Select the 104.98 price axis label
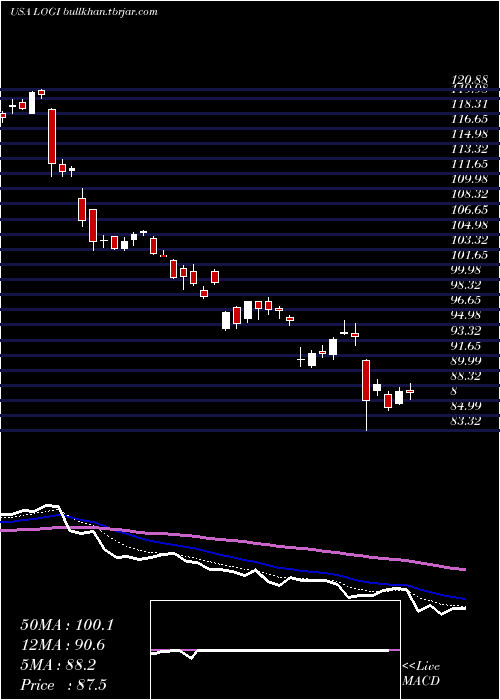This screenshot has height=700, width=500. coord(470,225)
